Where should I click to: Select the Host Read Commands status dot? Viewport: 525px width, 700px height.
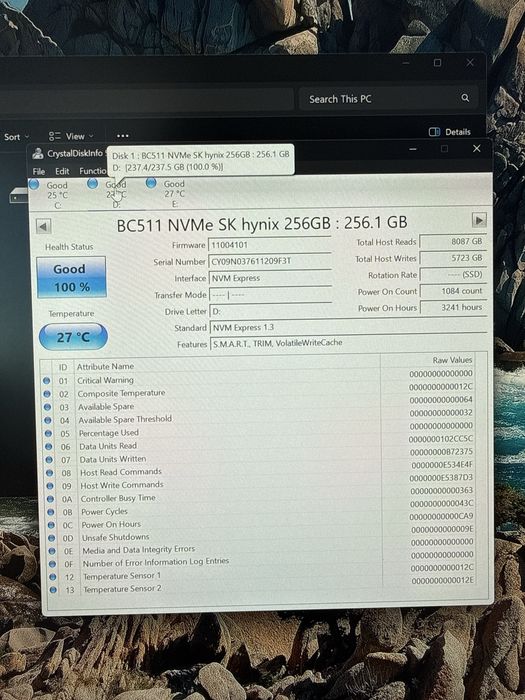pos(50,473)
